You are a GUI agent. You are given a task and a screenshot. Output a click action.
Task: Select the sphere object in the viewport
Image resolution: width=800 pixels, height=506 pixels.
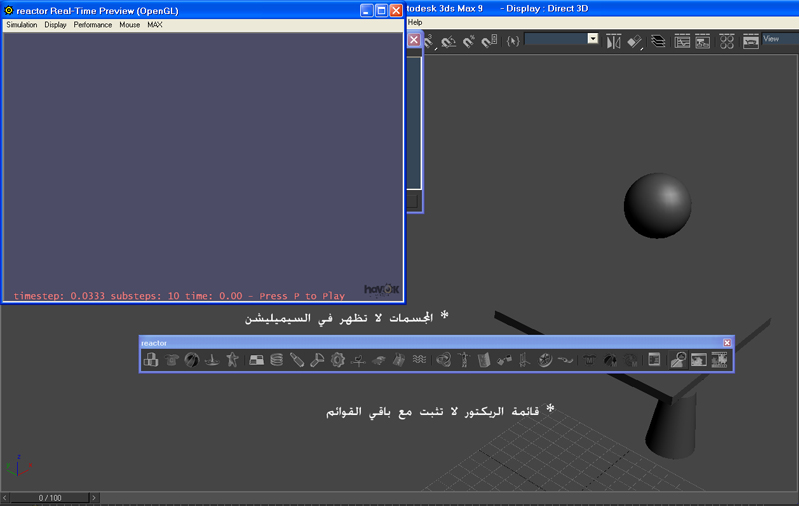[658, 206]
